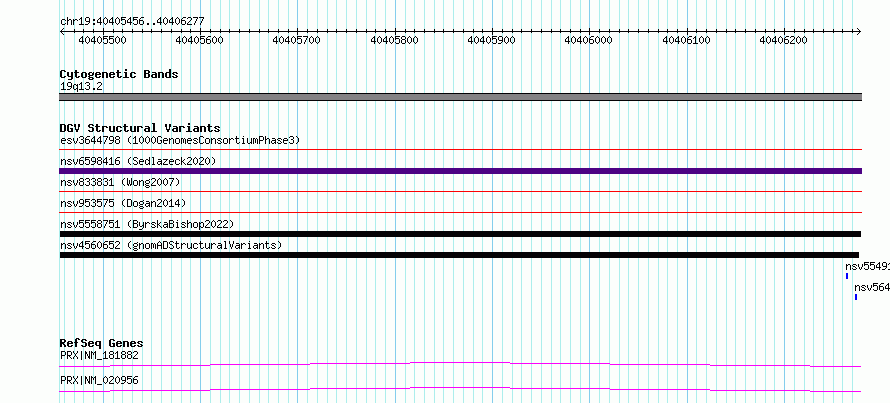Open variant nsv6598416 (Sedlazeck2020) label
890x403 pixels.
pyautogui.click(x=138, y=161)
